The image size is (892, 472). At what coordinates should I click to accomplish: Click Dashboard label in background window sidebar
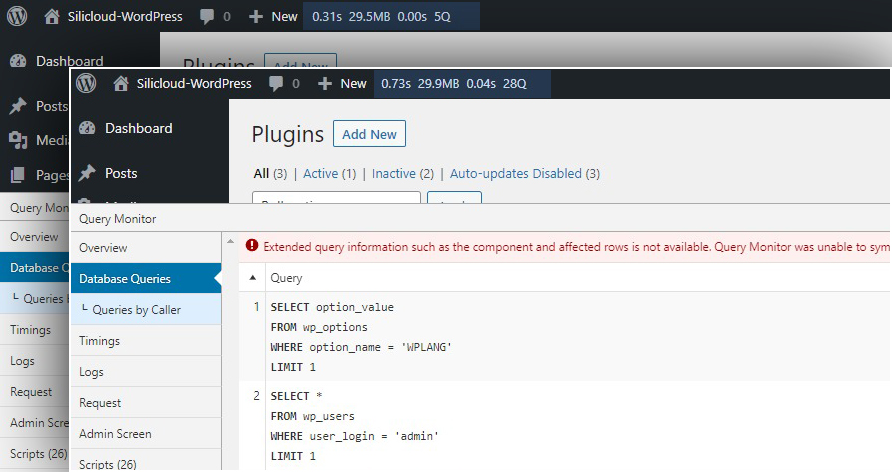pyautogui.click(x=70, y=61)
